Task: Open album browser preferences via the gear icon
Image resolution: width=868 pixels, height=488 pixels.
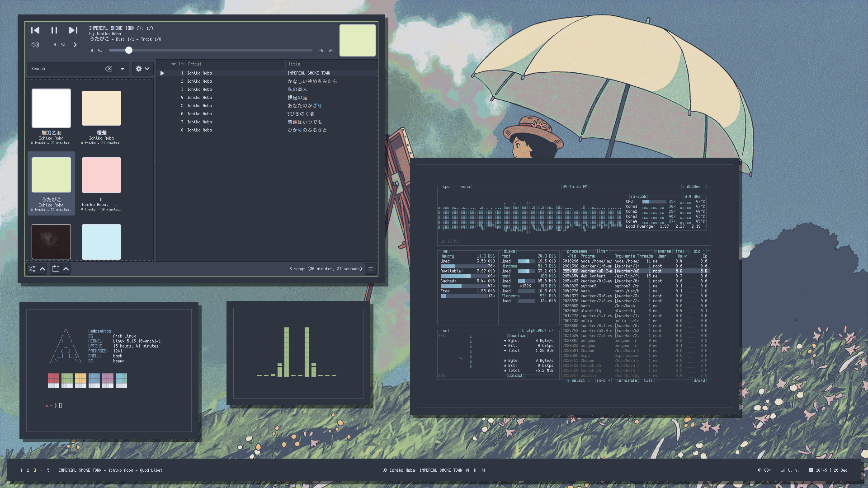Action: click(139, 69)
